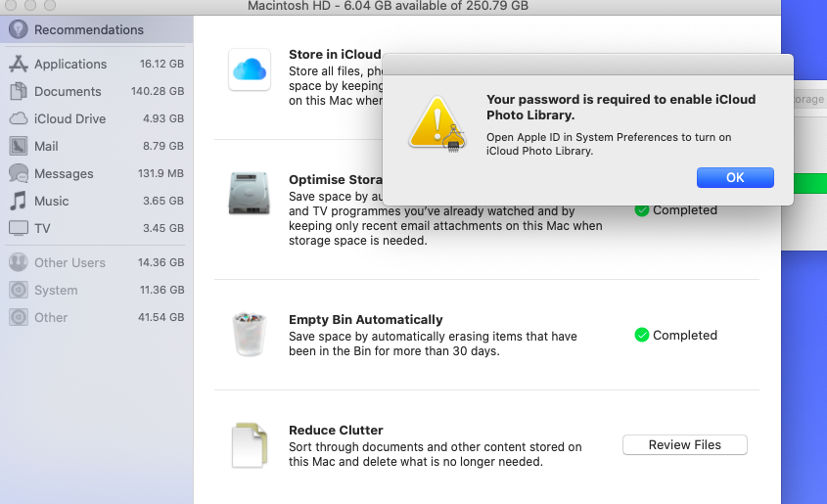Image resolution: width=827 pixels, height=504 pixels.
Task: Select the TV category row
Action: tap(97, 228)
